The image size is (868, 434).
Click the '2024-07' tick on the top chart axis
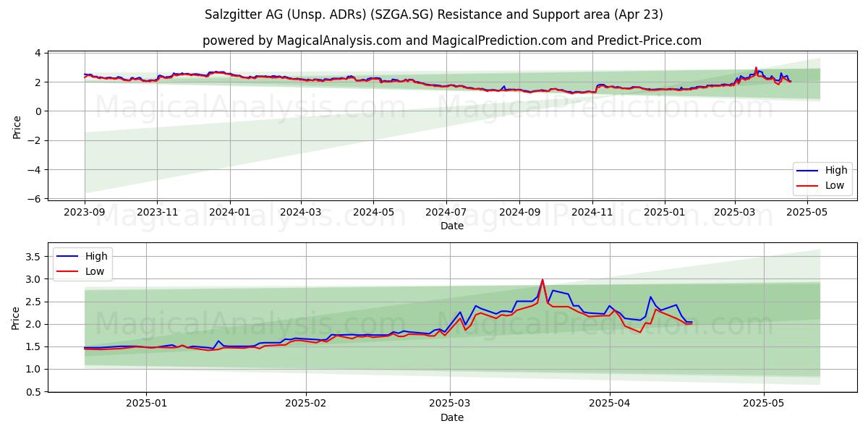[446, 213]
